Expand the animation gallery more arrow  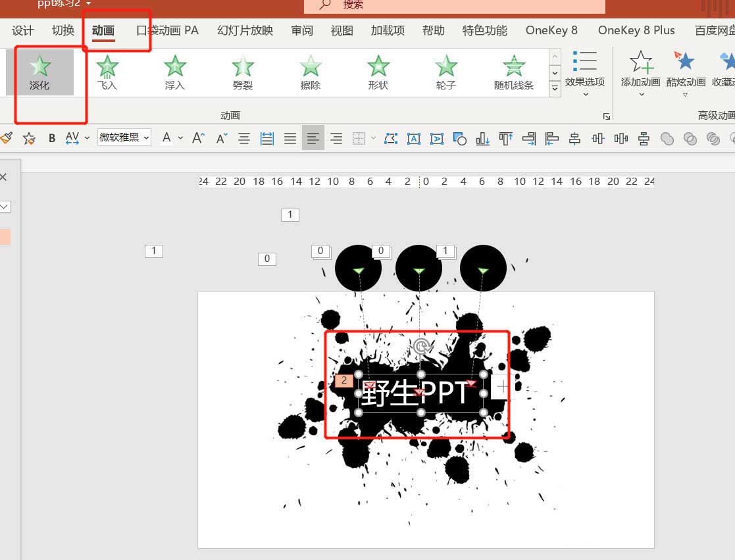point(555,88)
